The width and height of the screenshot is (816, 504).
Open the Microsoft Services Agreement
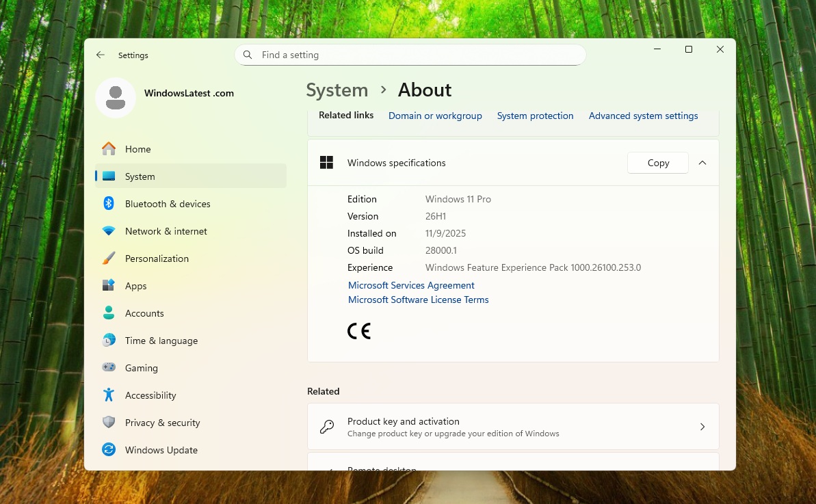click(x=411, y=285)
